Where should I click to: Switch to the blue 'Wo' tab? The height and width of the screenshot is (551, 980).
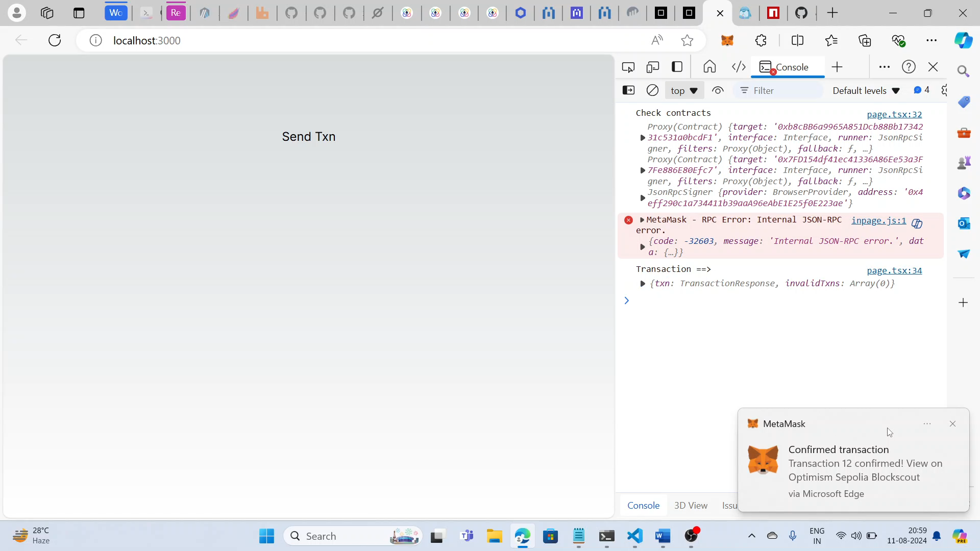coord(116,13)
